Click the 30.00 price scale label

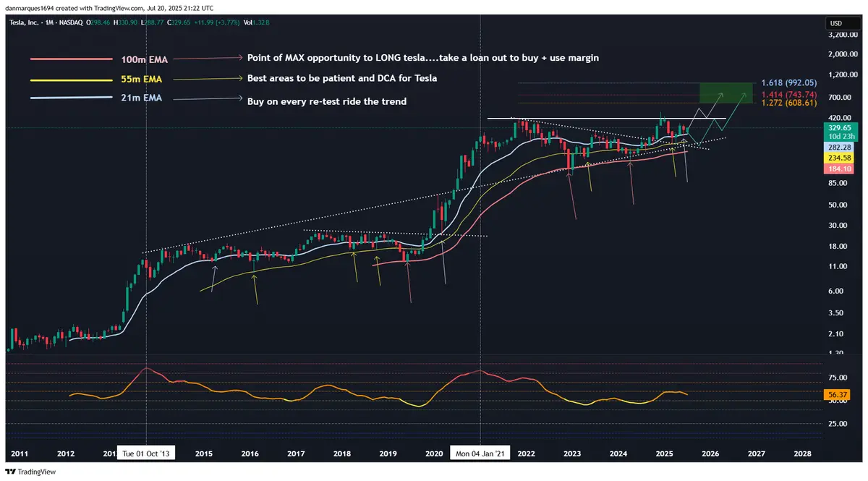[x=838, y=225]
